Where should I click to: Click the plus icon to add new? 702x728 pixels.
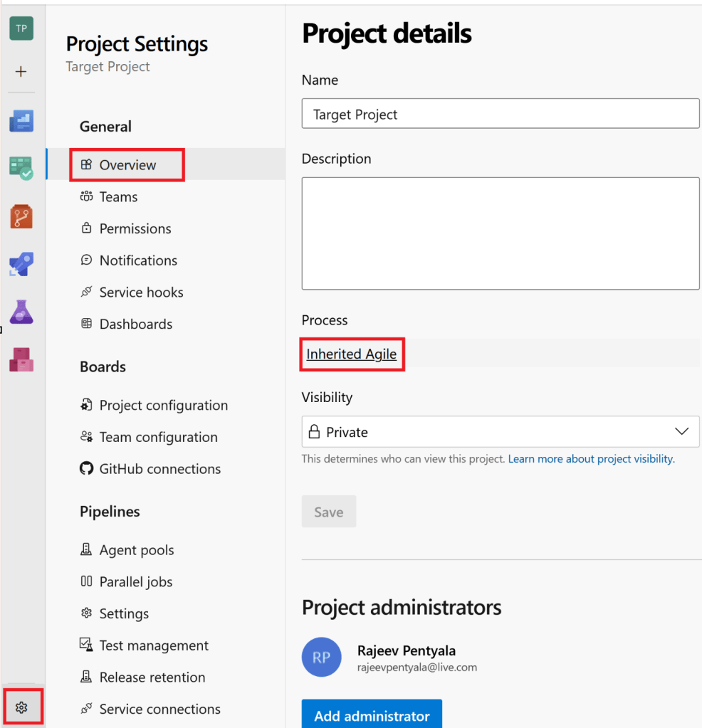pos(21,71)
